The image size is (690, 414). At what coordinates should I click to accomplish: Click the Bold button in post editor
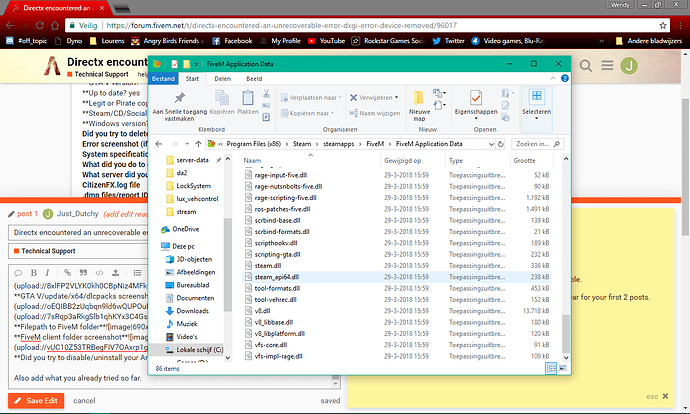tap(33, 273)
